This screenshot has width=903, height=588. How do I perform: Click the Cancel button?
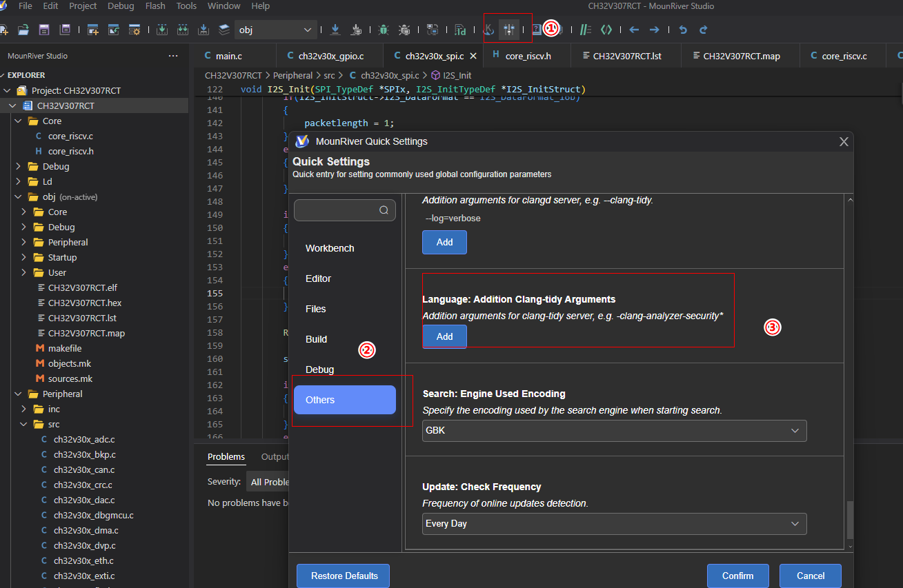pos(811,576)
